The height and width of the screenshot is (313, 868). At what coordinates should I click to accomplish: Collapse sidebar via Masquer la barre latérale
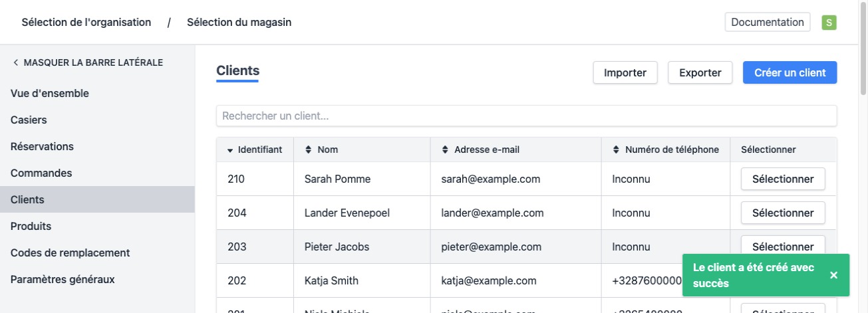pyautogui.click(x=88, y=62)
